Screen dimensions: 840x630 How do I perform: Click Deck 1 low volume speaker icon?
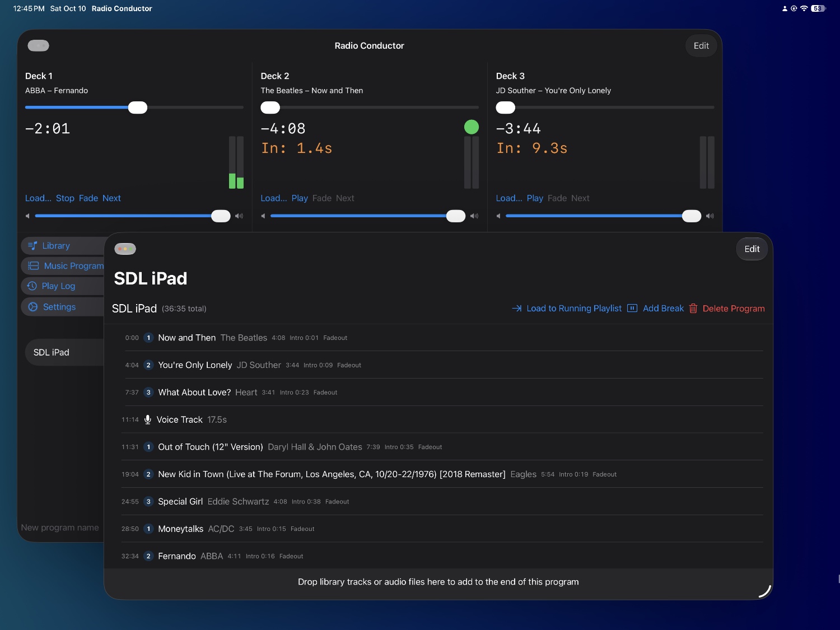(x=27, y=216)
